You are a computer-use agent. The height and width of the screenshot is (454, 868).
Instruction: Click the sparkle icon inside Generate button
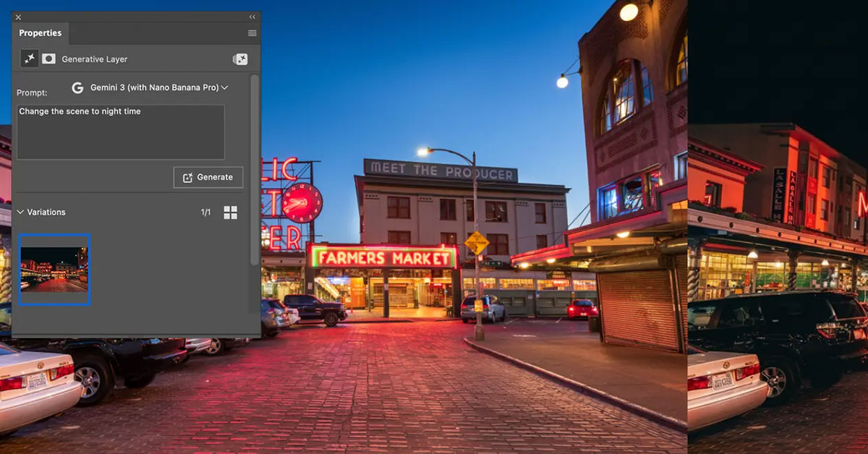click(187, 177)
